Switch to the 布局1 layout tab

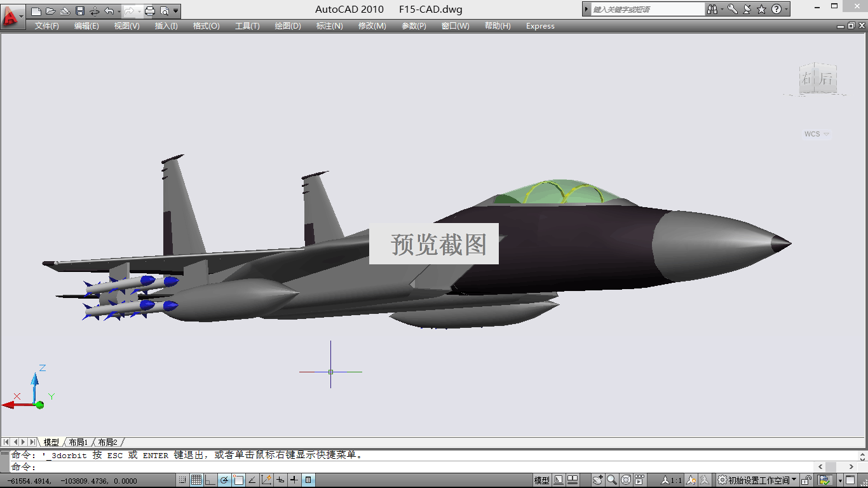pyautogui.click(x=78, y=442)
